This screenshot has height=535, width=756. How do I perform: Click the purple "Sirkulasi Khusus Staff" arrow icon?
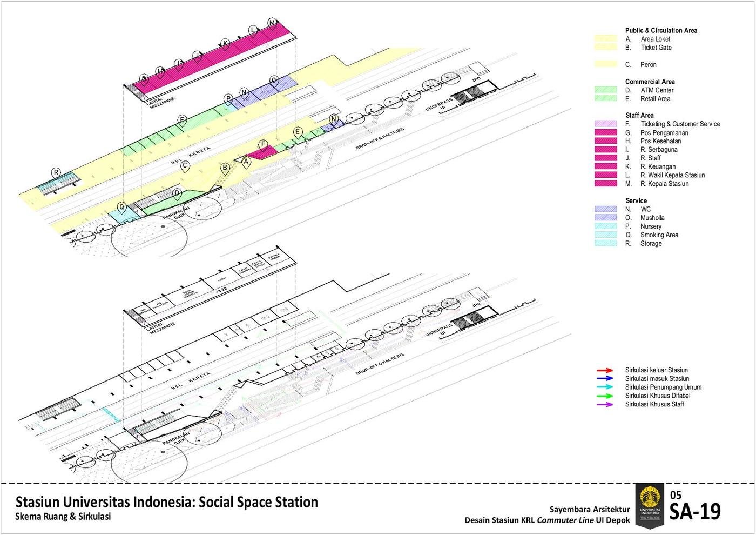[x=603, y=404]
